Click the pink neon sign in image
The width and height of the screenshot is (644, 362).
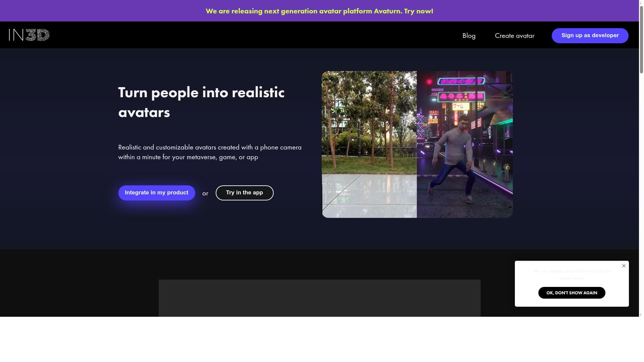(461, 97)
